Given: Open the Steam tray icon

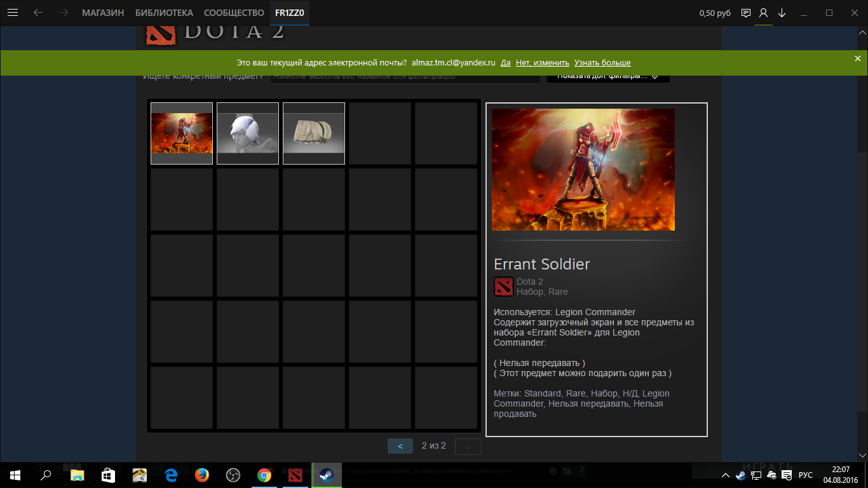Looking at the screenshot, I should point(741,475).
